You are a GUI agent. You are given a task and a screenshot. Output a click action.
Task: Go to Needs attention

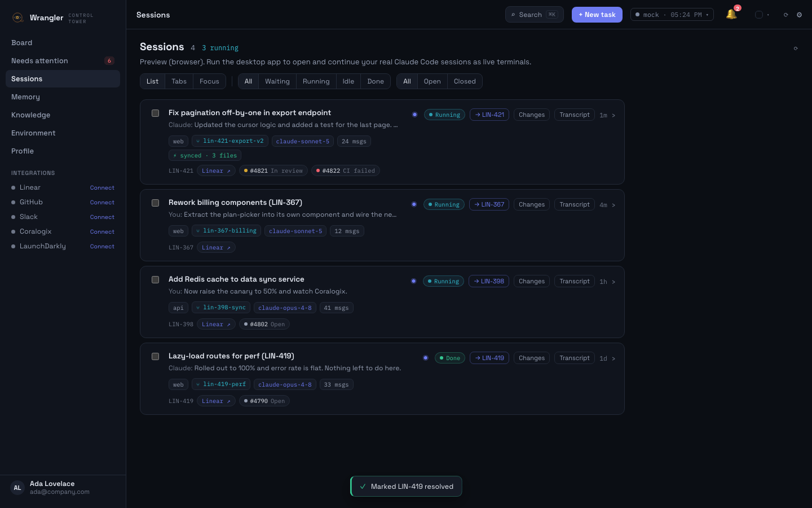[63, 60]
